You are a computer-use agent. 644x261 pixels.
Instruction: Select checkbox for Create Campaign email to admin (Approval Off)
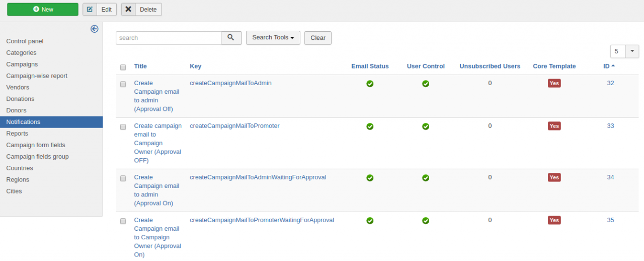[123, 84]
